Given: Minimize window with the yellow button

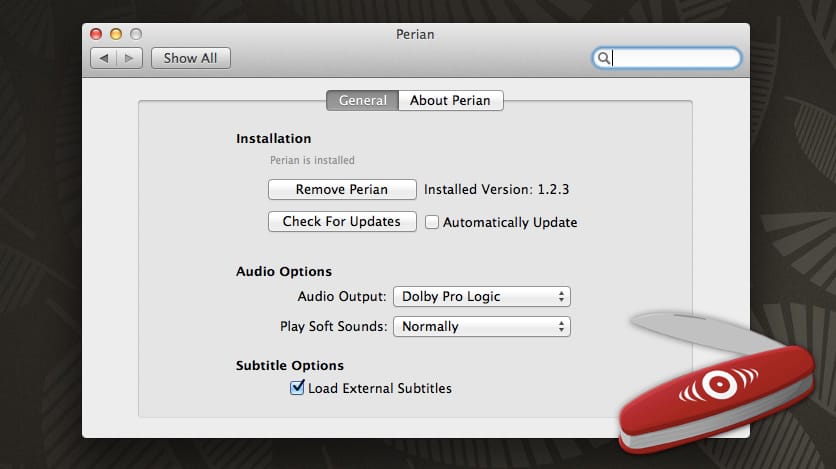Looking at the screenshot, I should (116, 34).
